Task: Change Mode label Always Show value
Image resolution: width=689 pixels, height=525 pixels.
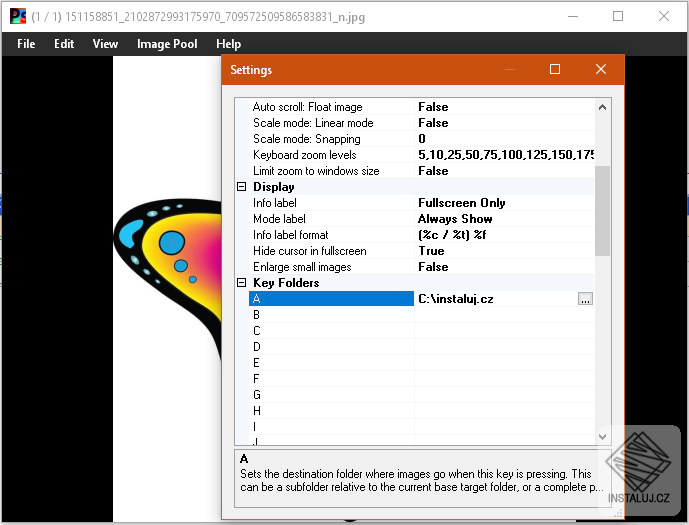Action: coord(504,219)
